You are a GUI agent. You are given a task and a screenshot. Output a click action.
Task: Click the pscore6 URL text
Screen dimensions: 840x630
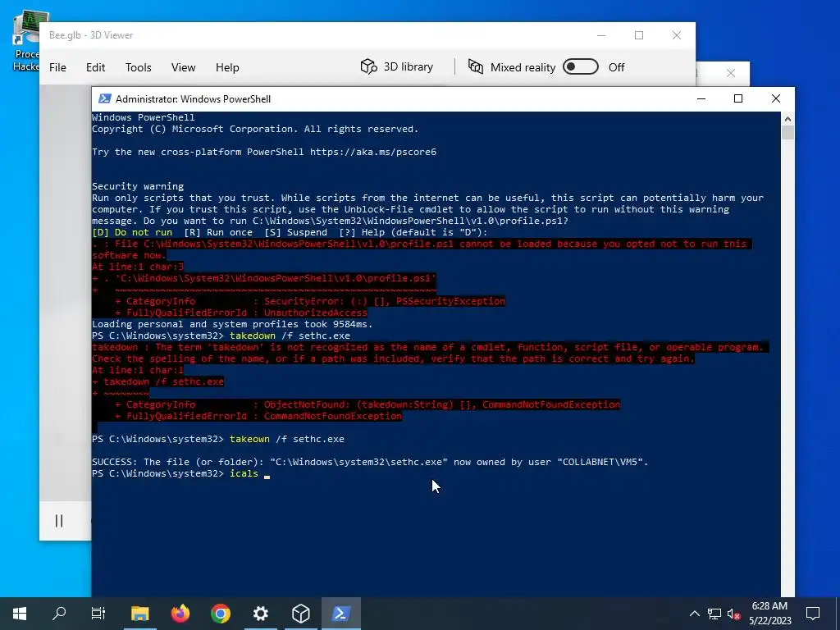373,152
